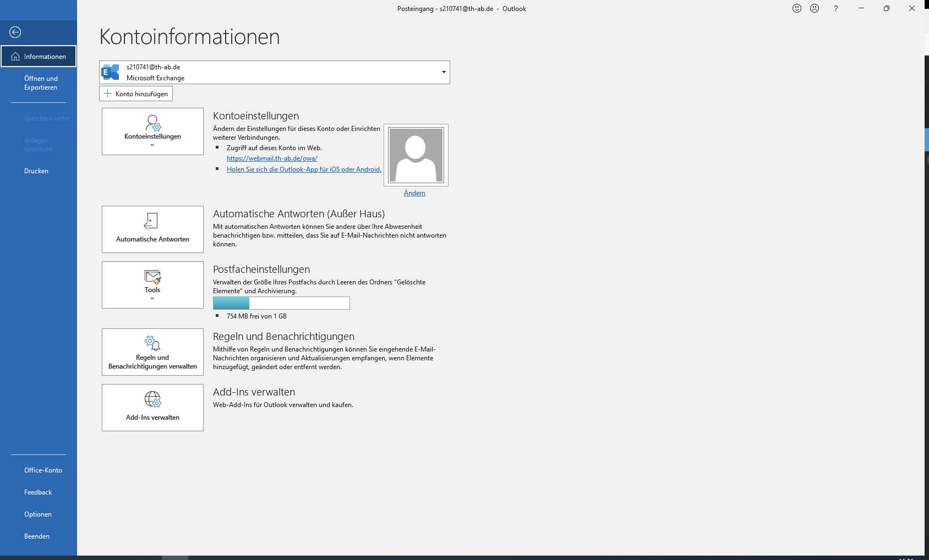This screenshot has width=929, height=560.
Task: Open Optionen in the sidebar
Action: tap(38, 514)
